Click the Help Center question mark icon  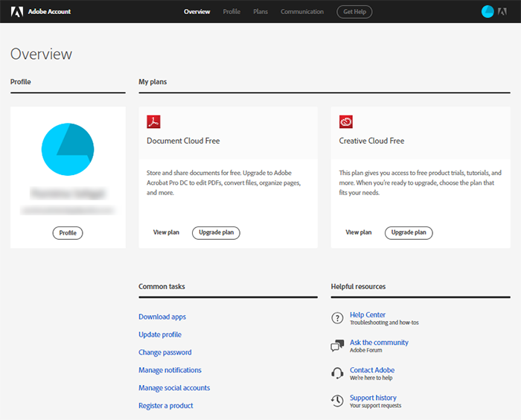[337, 318]
